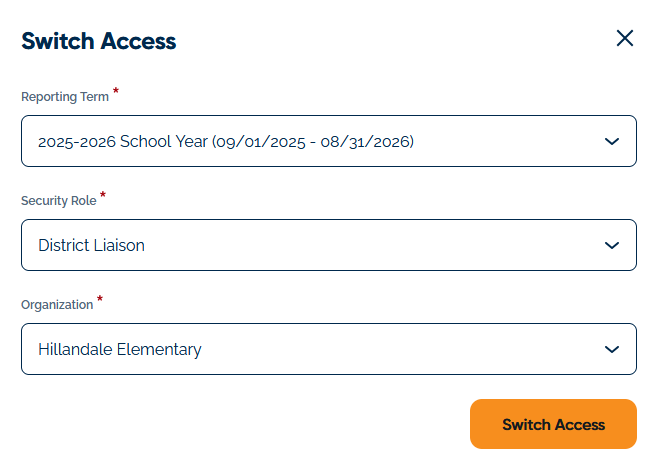Click the Hillandale Elementary selected value
The height and width of the screenshot is (467, 658).
click(119, 350)
